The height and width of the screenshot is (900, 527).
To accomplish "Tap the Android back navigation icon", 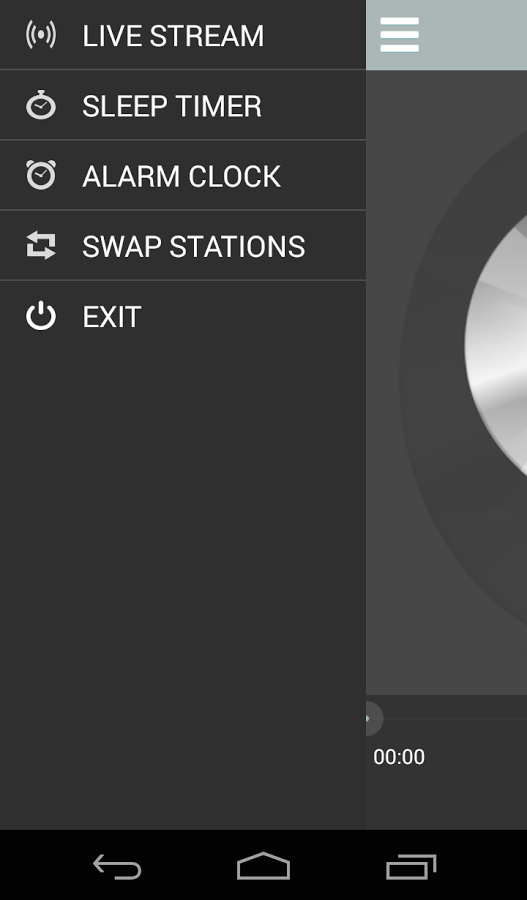I will pyautogui.click(x=117, y=866).
